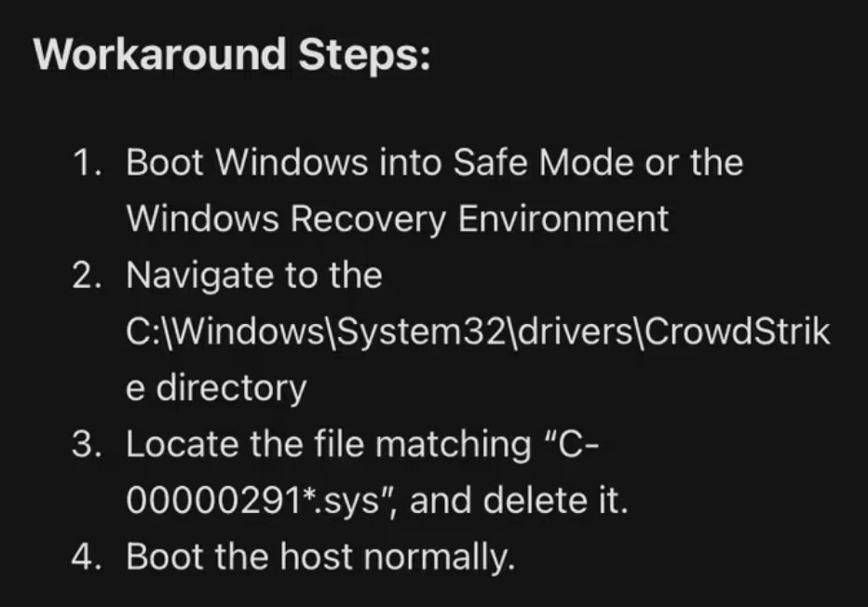Click the words "Boot Windows into"

(x=283, y=163)
